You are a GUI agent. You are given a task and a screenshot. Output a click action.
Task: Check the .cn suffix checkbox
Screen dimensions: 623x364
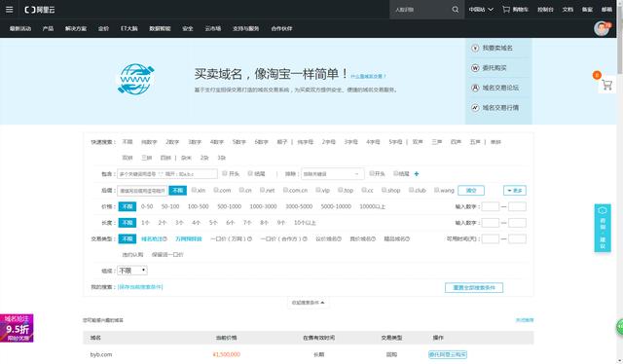241,190
